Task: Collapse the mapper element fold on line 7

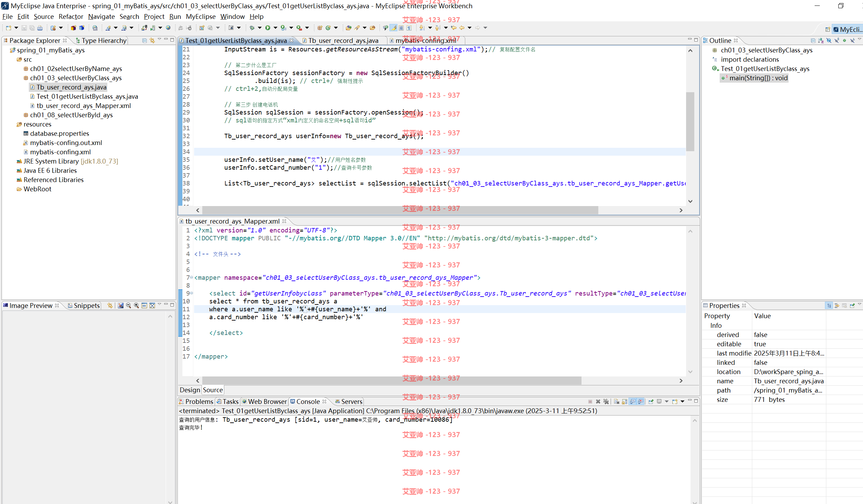Action: [192, 277]
